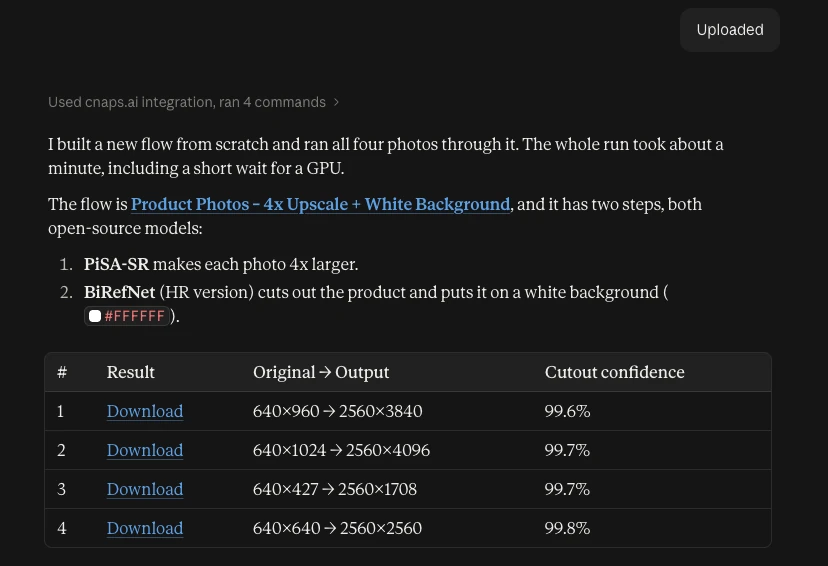This screenshot has height=566, width=828.
Task: Click the 'Original → Output' column header
Action: point(321,372)
